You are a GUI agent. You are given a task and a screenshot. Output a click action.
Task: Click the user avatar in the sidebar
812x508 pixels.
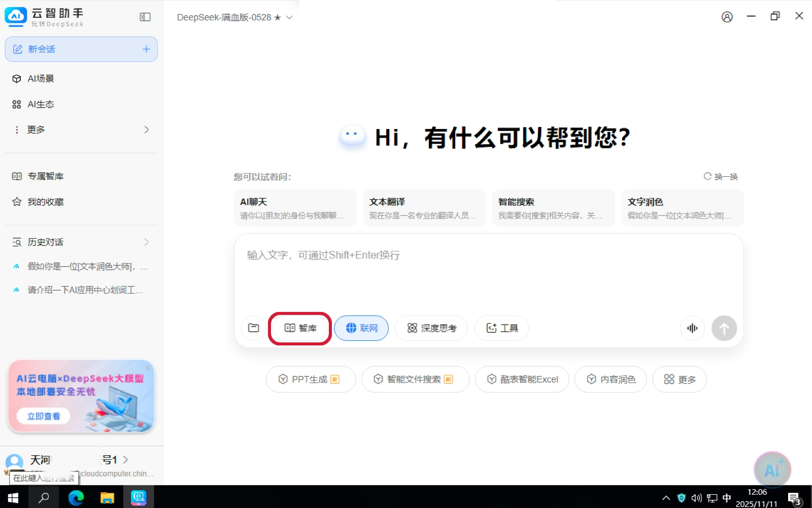14,462
